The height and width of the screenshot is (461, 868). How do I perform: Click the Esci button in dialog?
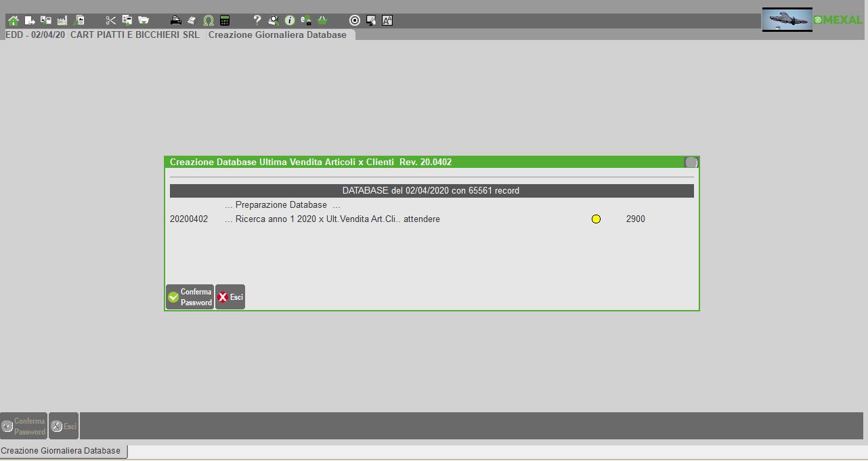pos(230,297)
